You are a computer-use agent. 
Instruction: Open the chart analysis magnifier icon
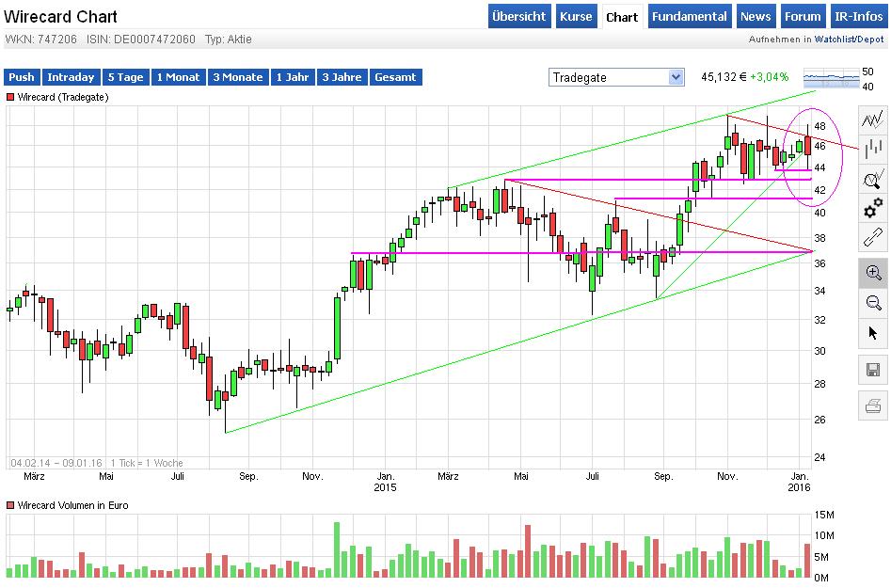[x=873, y=177]
